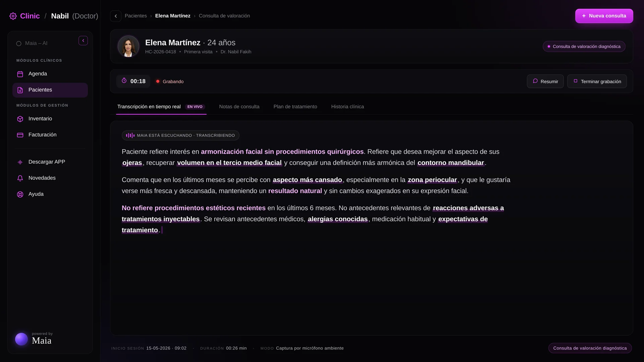Click 'aspecto más cansado' highlight

307,180
